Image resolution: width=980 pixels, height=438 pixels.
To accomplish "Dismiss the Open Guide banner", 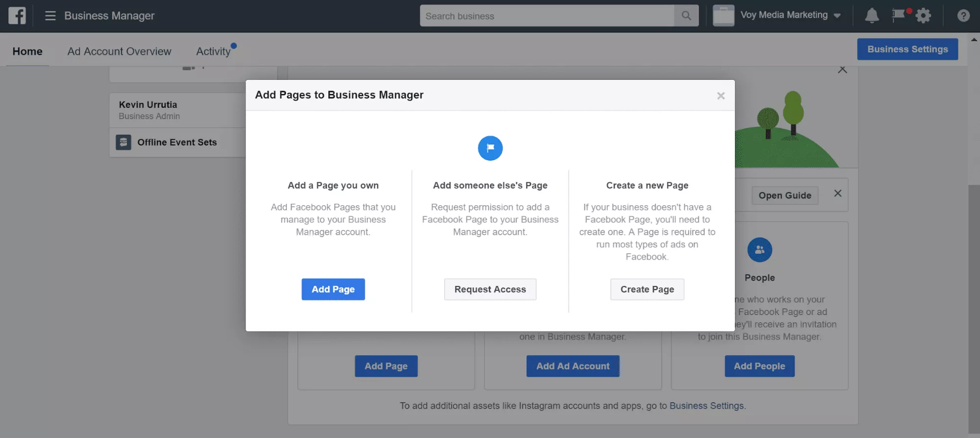I will [838, 194].
